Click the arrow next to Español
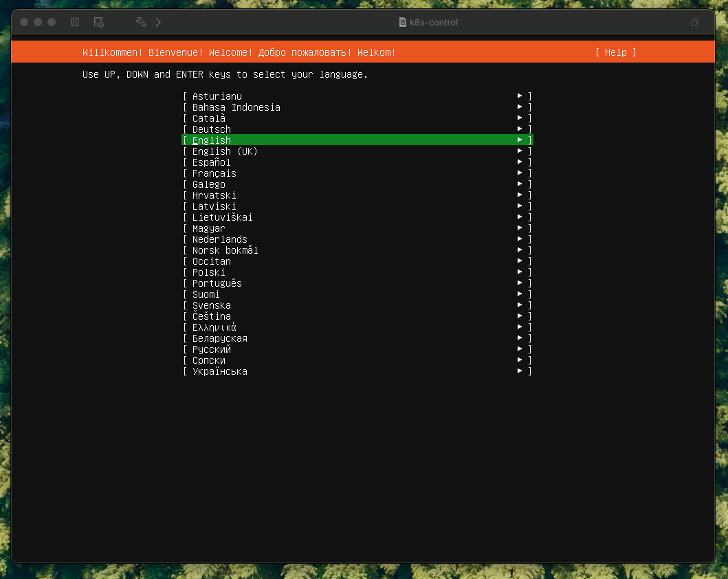 [x=520, y=162]
